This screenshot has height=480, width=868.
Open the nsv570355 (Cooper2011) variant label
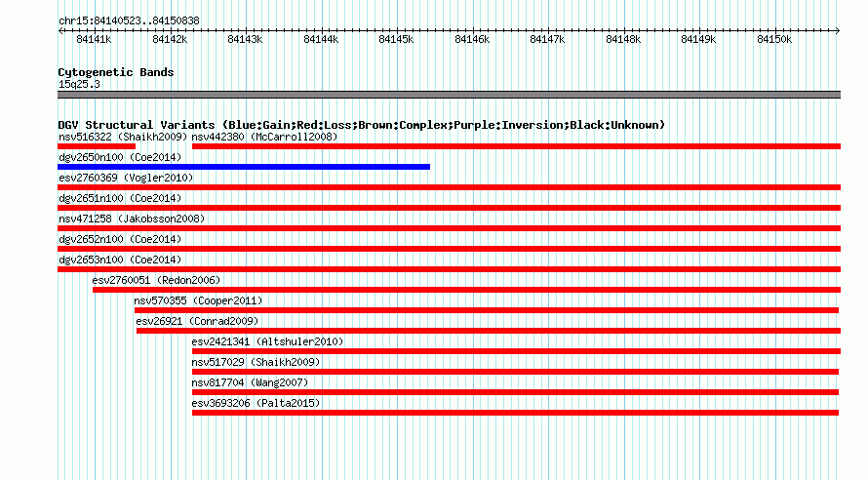point(198,300)
